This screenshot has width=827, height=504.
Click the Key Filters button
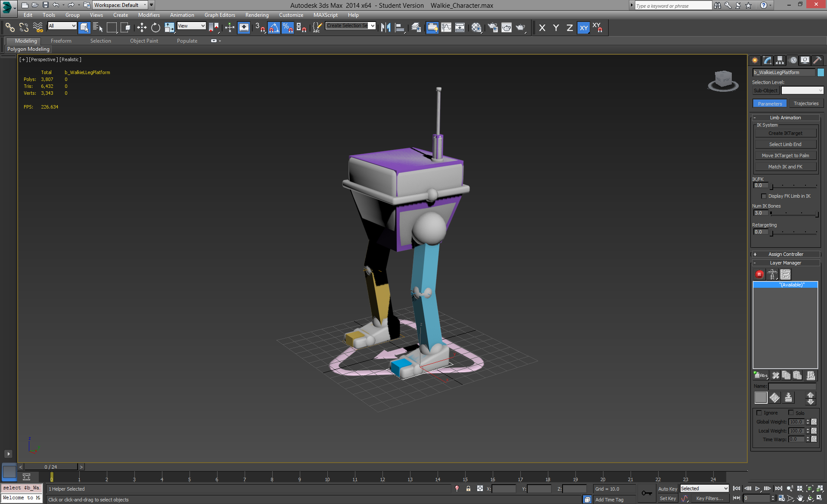pyautogui.click(x=709, y=498)
